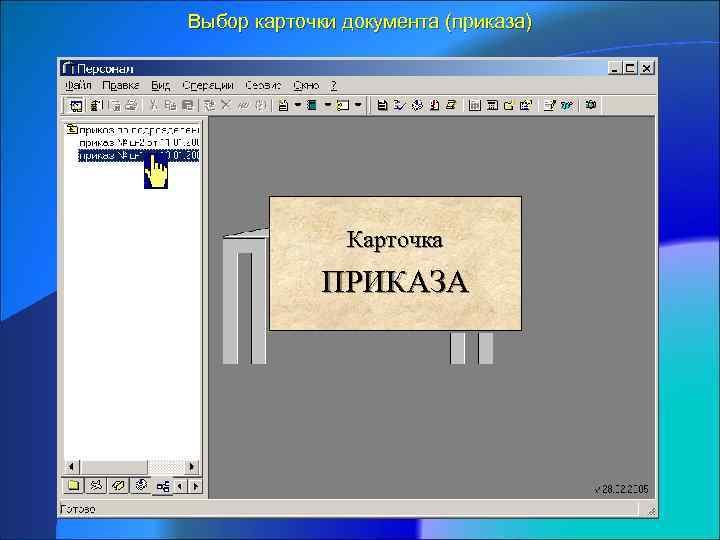This screenshot has height=540, width=720.
Task: Click the greyed-out scissors Cut icon
Action: (x=154, y=106)
